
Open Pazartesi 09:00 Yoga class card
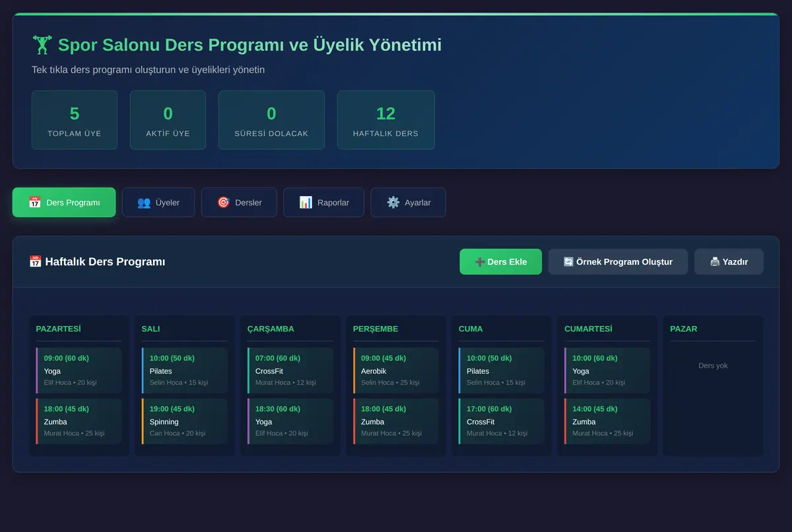tap(79, 370)
